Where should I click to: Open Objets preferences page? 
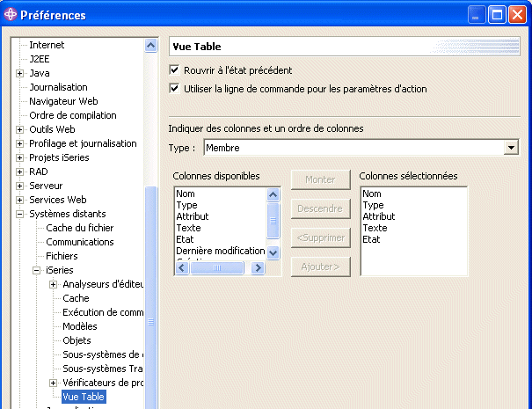(77, 340)
